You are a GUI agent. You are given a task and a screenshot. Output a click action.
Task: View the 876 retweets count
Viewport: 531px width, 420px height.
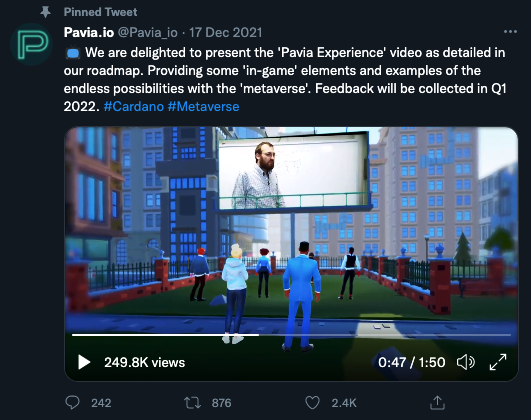tap(221, 403)
